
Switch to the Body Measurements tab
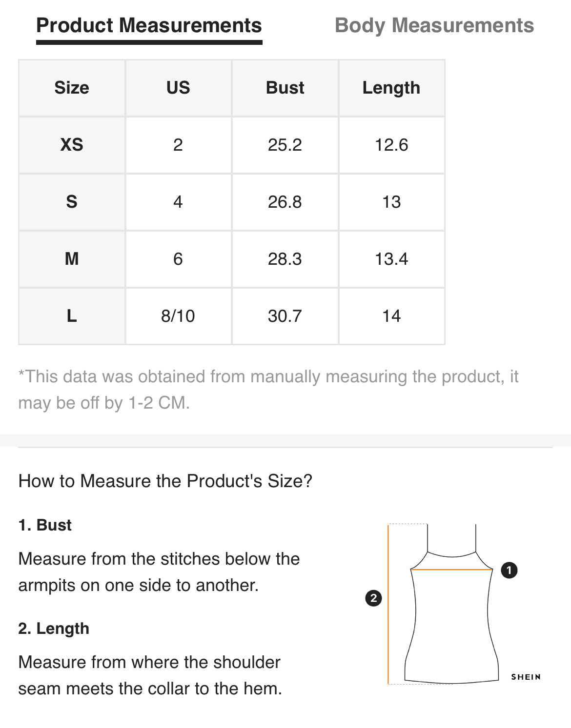point(434,25)
